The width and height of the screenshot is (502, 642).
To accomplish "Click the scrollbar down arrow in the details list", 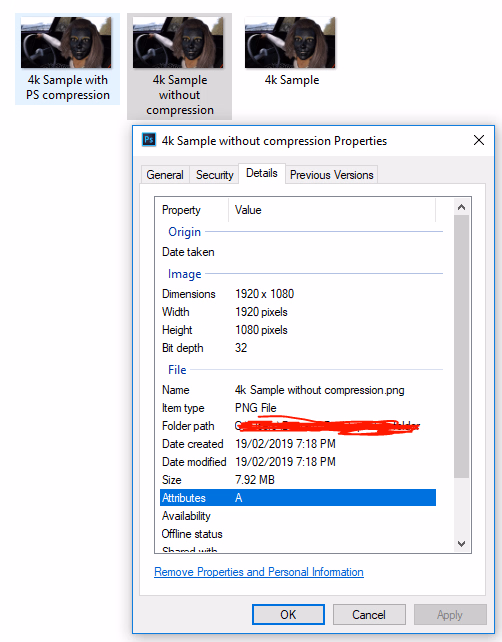I will click(x=461, y=544).
